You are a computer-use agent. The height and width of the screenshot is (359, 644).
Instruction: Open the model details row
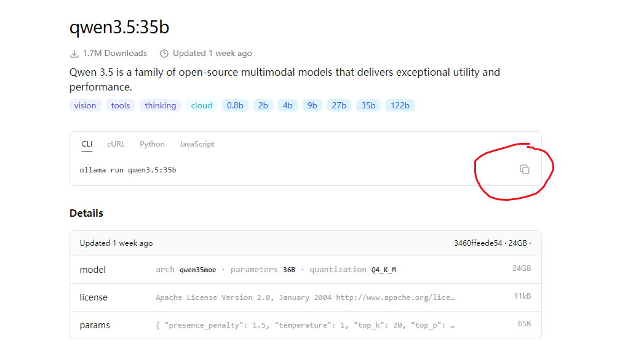tap(306, 269)
